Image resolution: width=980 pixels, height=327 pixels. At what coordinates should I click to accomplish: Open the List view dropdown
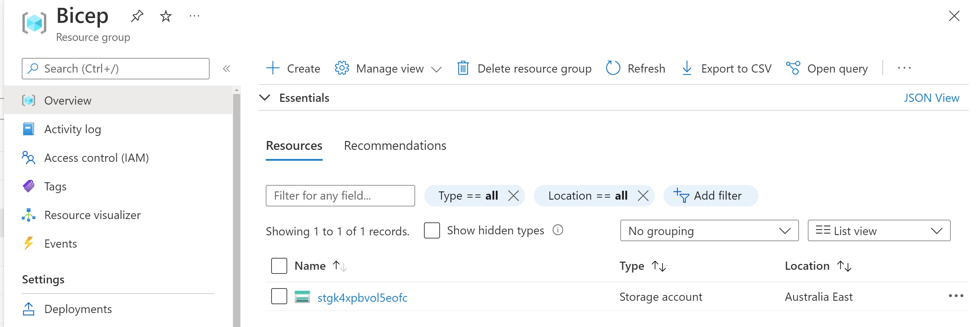(879, 231)
